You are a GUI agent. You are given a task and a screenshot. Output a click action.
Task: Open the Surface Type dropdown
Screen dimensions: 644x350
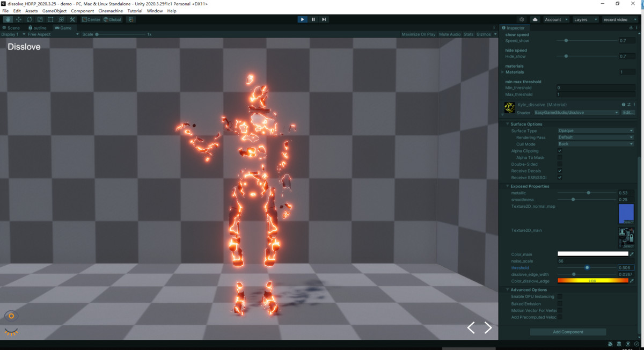coord(595,130)
